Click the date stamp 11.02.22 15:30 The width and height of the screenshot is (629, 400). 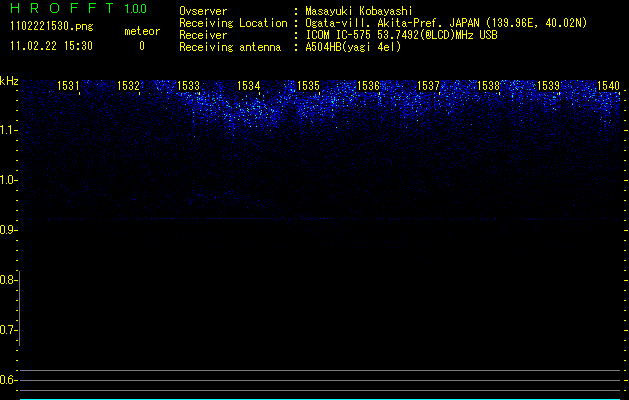51,46
